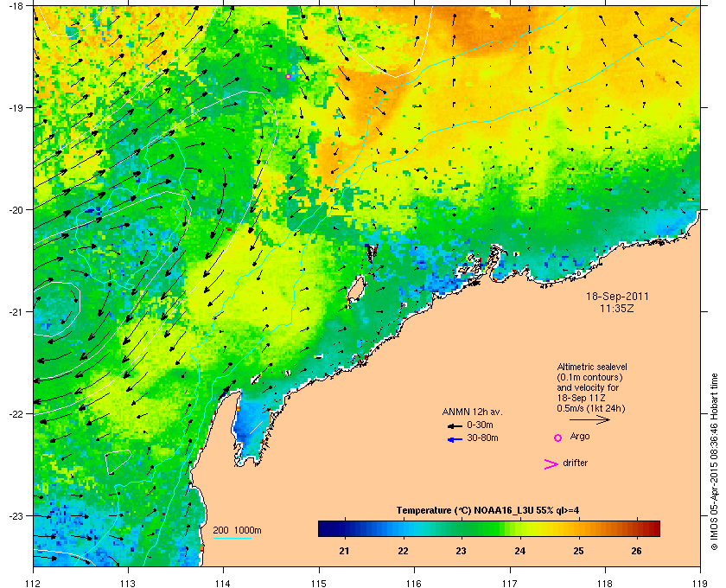Click the '0.5m/s (1kt 24h)' scale text

click(591, 408)
